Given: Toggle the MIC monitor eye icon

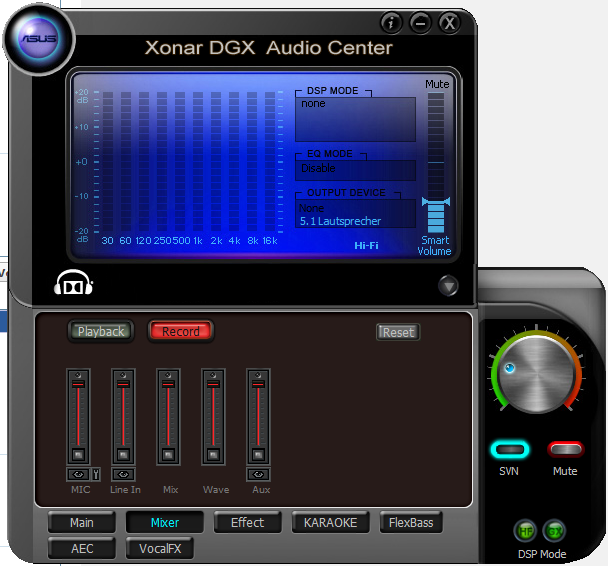Looking at the screenshot, I should pos(78,474).
